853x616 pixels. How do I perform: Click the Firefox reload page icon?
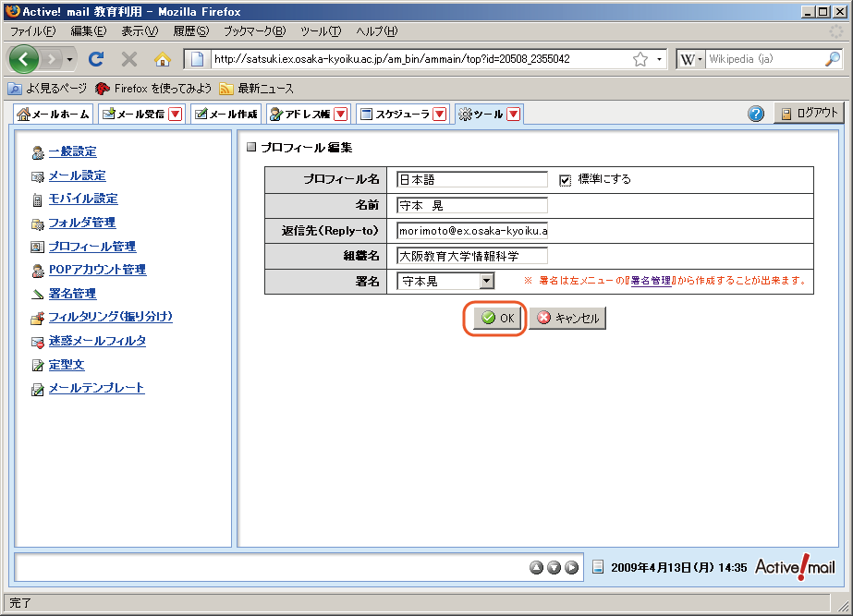click(x=95, y=59)
